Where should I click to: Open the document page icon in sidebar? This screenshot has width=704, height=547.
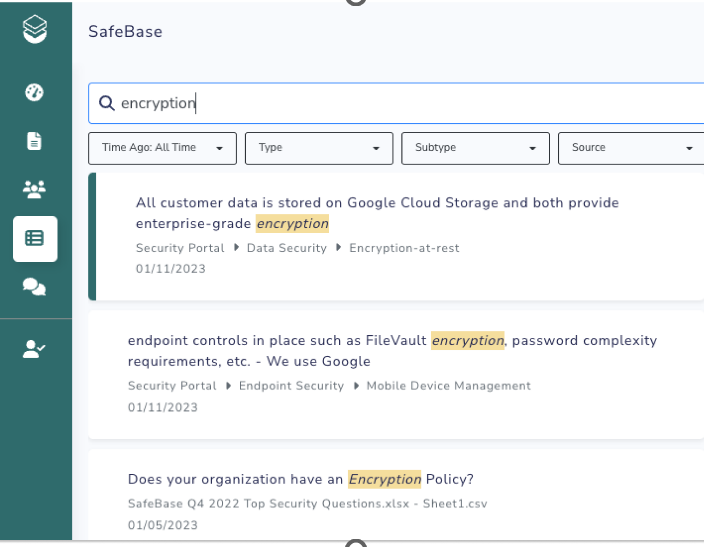35,141
